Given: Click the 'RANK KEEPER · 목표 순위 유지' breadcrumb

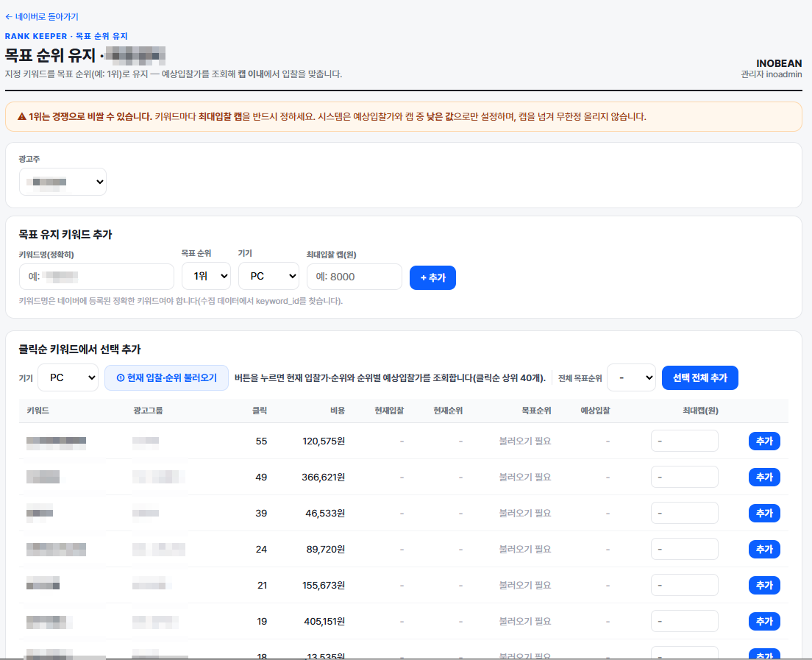Looking at the screenshot, I should click(66, 36).
